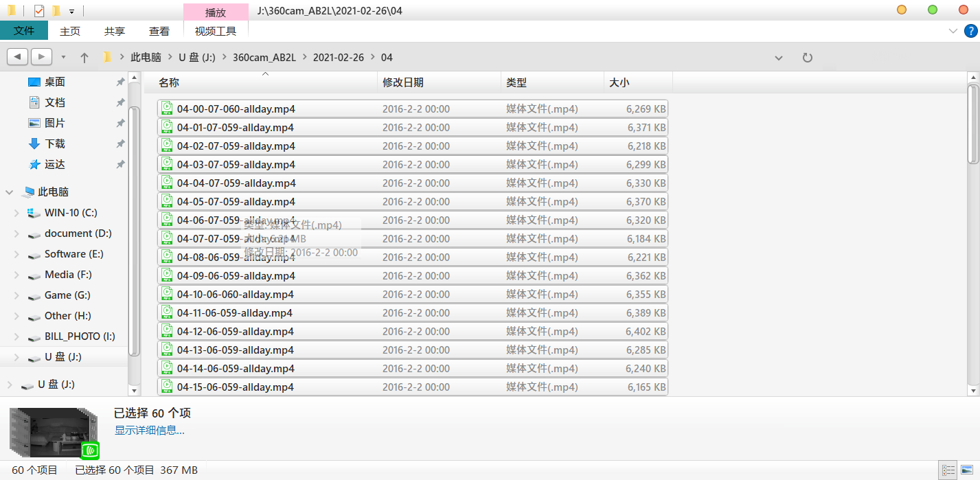The height and width of the screenshot is (480, 980).
Task: Expand the address bar history dropdown
Action: [x=779, y=58]
